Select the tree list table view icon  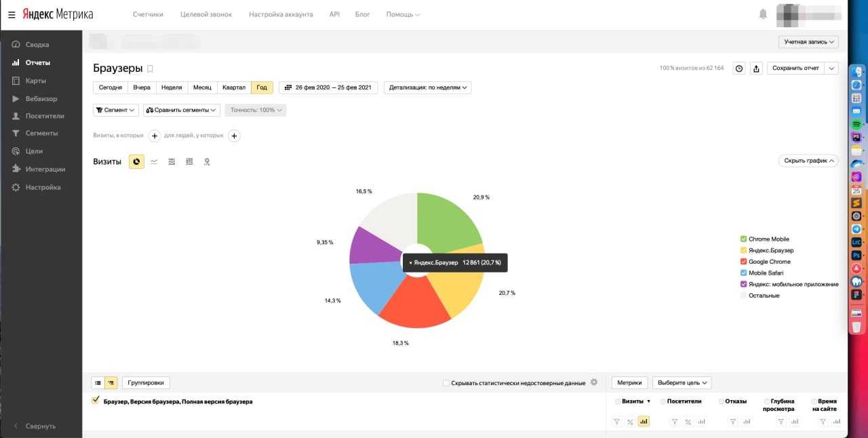tap(111, 382)
